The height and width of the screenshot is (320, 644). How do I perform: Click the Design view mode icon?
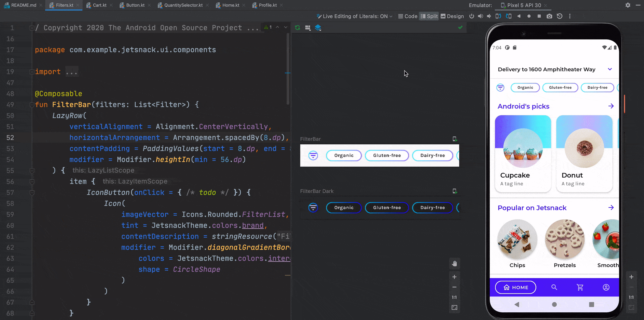443,16
